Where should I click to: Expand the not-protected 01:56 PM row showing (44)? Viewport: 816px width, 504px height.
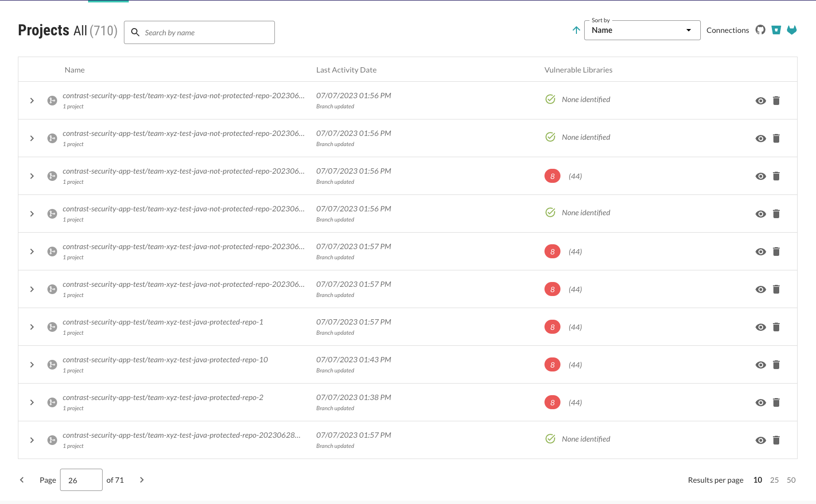[x=32, y=176]
